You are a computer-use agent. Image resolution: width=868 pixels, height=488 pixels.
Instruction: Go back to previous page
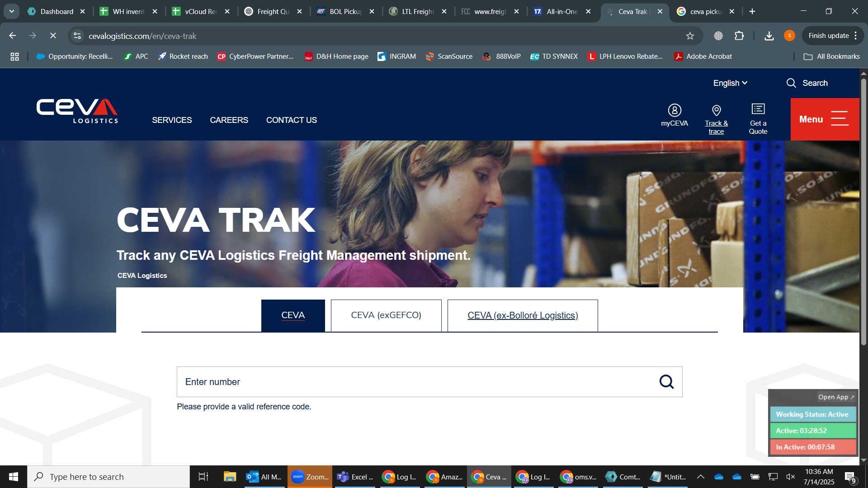click(x=13, y=36)
